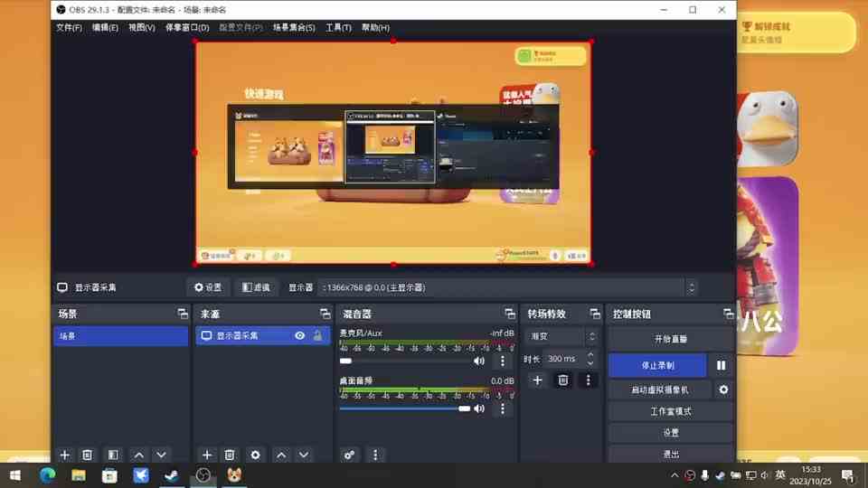Remove transition with trash icon
Screen dimensions: 868x488
click(x=563, y=380)
